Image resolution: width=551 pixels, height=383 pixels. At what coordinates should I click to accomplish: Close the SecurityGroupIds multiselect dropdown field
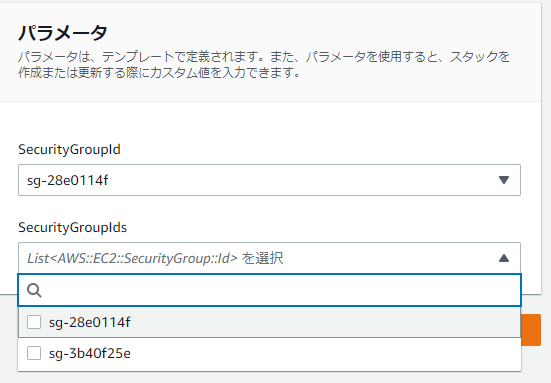tap(269, 258)
